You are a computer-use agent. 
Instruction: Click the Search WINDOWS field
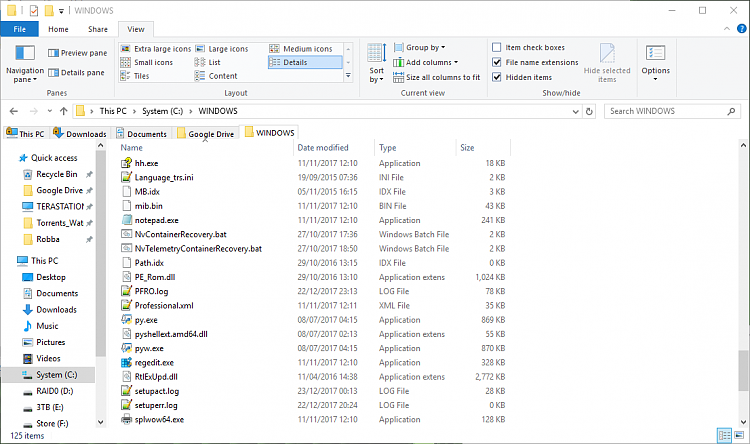coord(673,111)
